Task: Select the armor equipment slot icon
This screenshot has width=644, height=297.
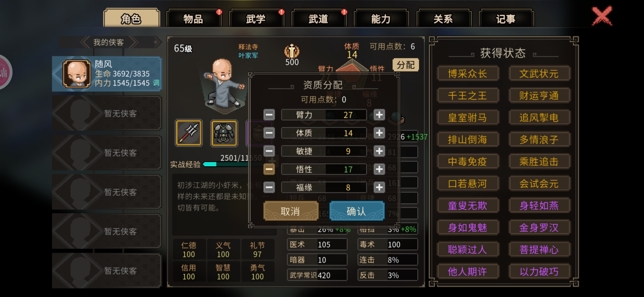Action: pos(224,133)
